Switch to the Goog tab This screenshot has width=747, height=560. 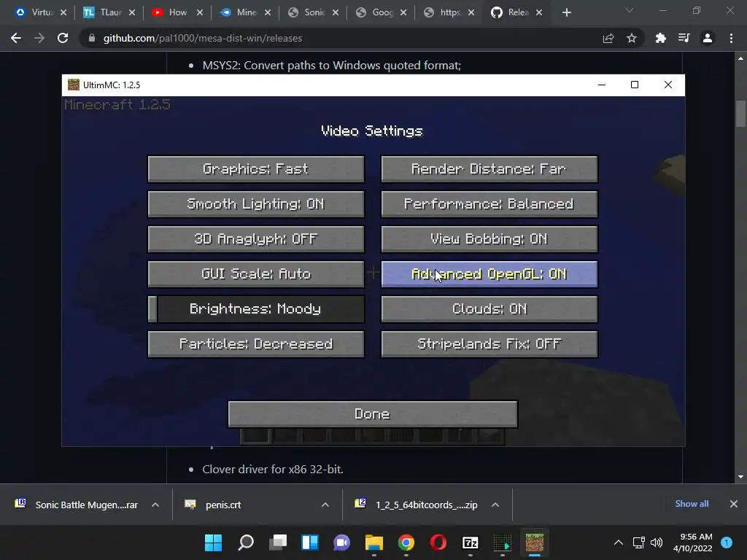tap(381, 12)
